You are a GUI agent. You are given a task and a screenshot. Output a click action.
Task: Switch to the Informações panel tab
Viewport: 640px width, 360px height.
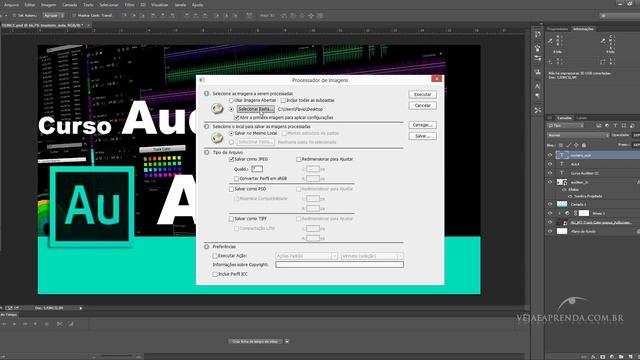(583, 29)
